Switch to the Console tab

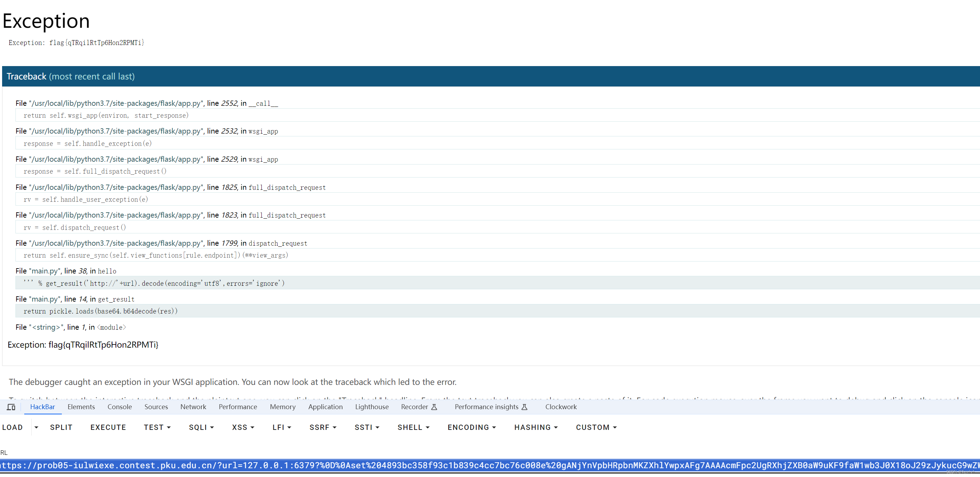120,407
